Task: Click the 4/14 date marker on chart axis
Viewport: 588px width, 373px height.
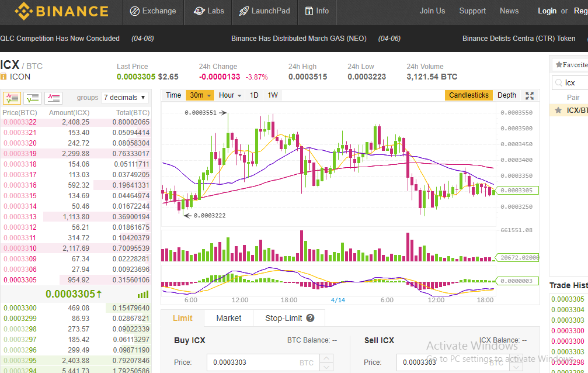Action: [338, 300]
